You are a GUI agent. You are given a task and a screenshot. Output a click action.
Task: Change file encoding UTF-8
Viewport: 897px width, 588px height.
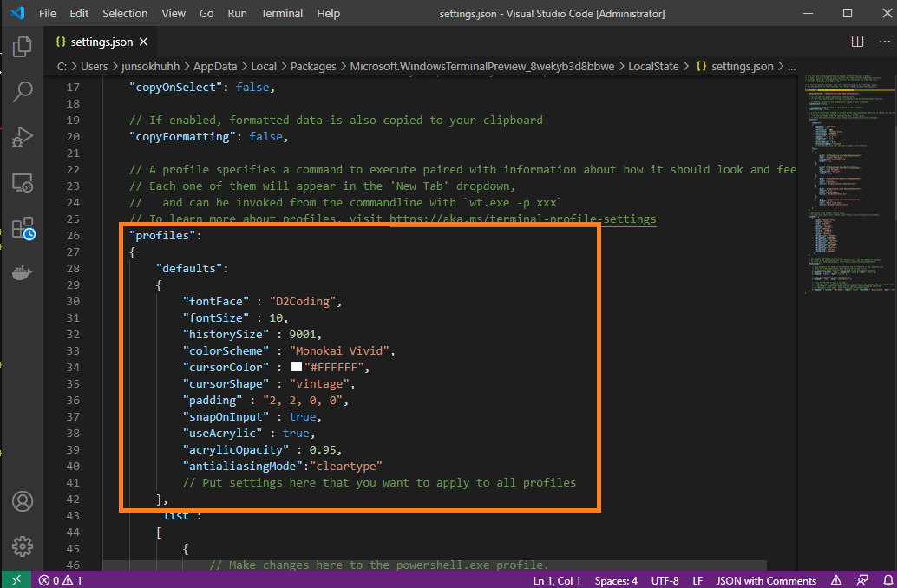pos(665,580)
